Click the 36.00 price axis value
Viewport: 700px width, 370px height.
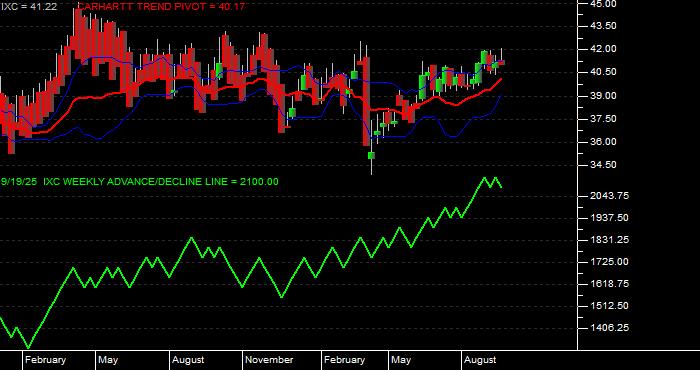[603, 142]
